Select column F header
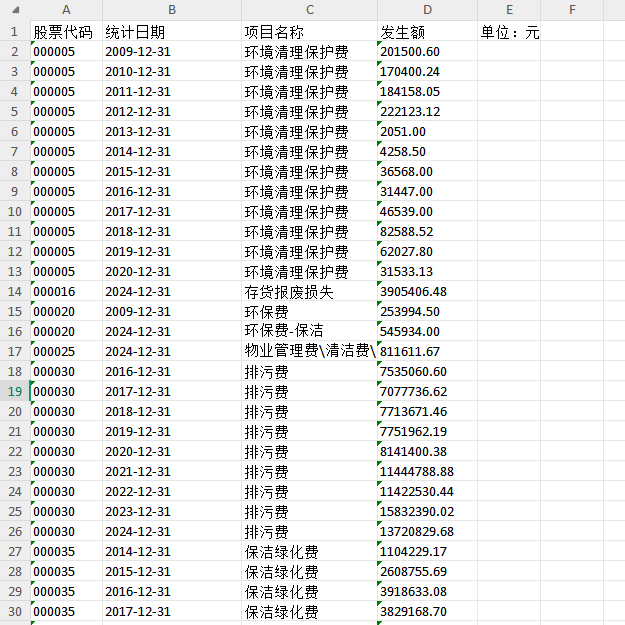Viewport: 625px width, 625px height. [572, 10]
